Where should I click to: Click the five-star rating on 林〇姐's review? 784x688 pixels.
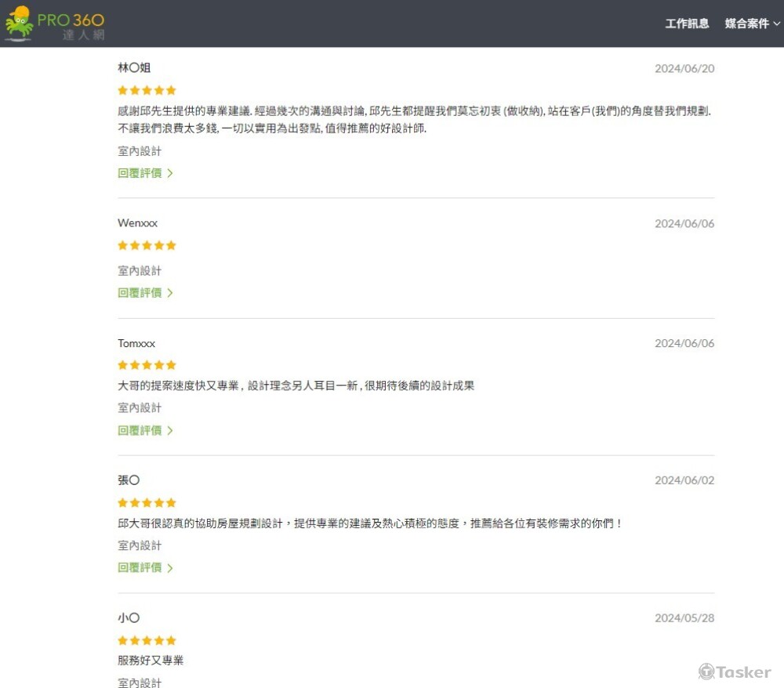point(147,90)
